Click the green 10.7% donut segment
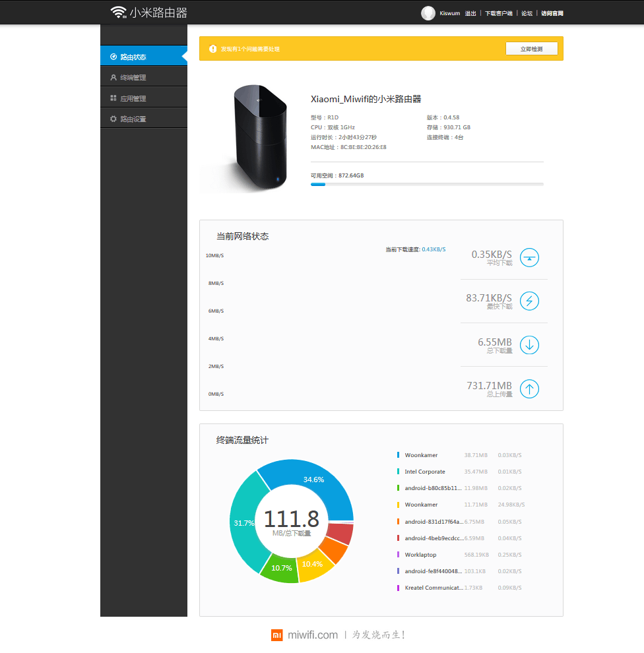644x653 pixels. tap(281, 568)
